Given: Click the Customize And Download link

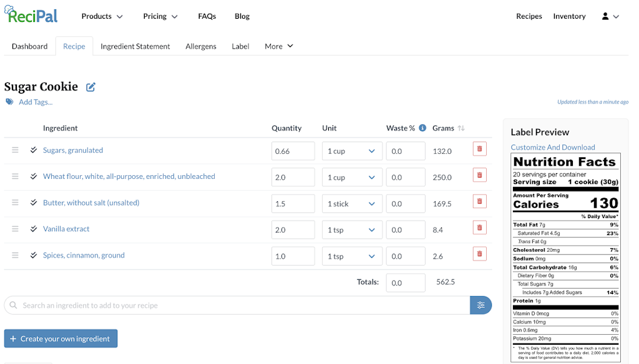Looking at the screenshot, I should 553,147.
